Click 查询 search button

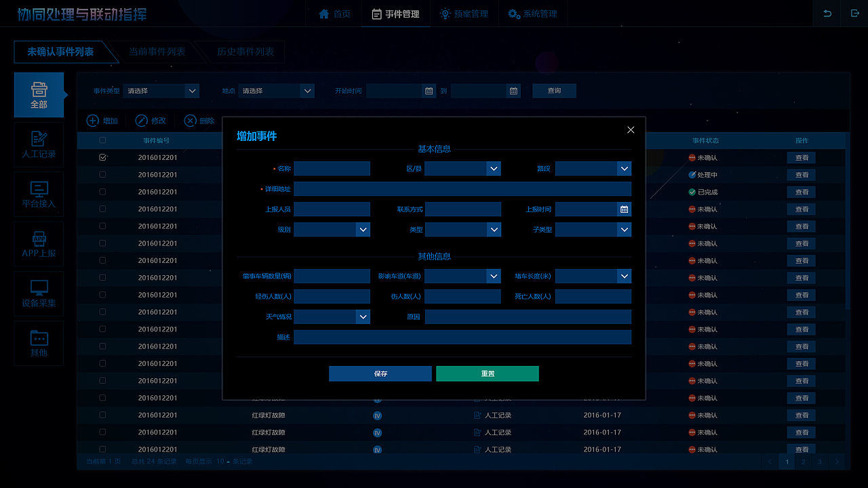[x=554, y=91]
